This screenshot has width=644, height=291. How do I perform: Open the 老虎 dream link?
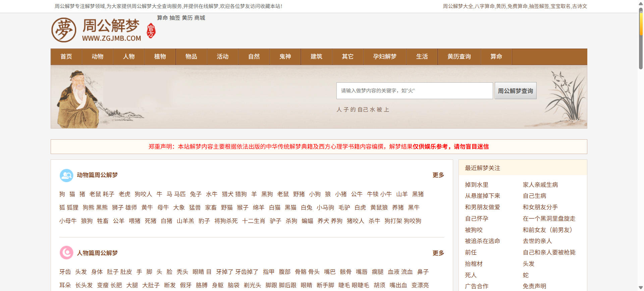pos(124,194)
